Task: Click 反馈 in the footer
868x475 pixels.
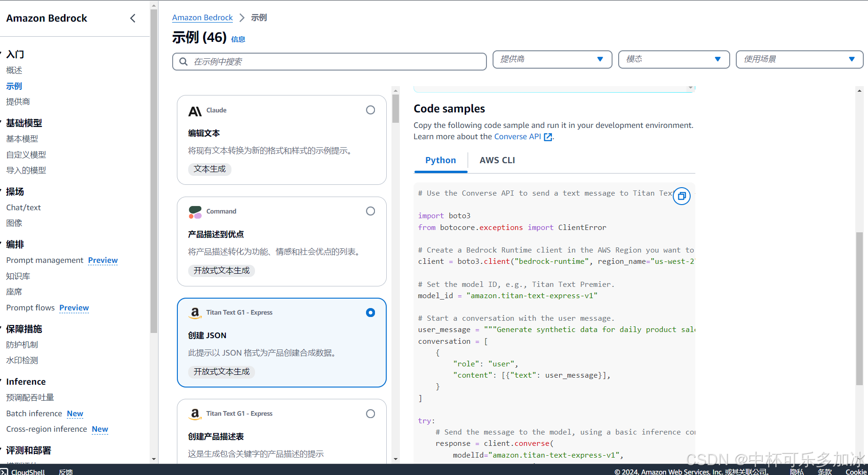Action: pos(66,472)
